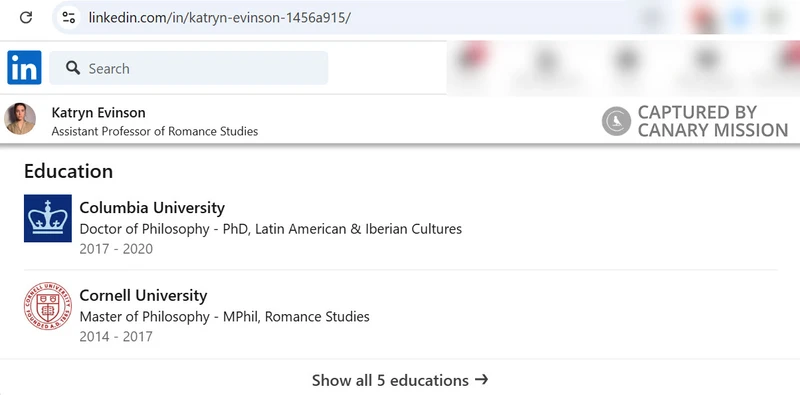Click the Education section heading
800x395 pixels.
[68, 171]
